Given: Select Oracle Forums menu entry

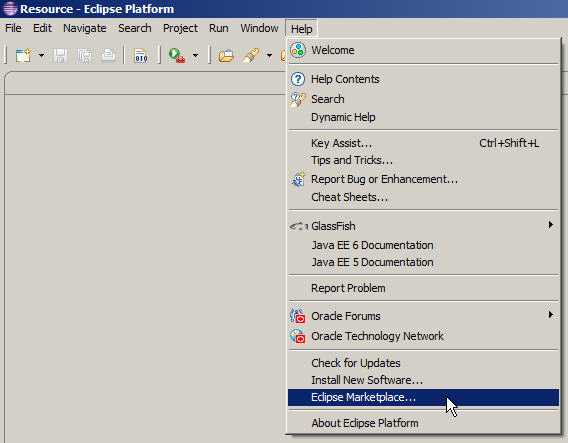Looking at the screenshot, I should click(x=423, y=316).
